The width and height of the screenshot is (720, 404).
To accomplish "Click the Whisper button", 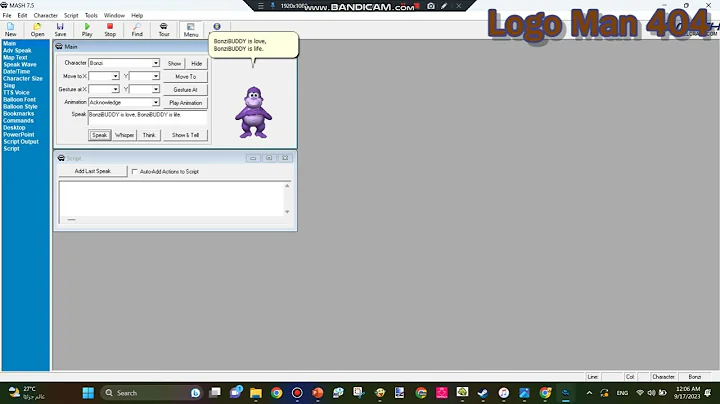I will click(x=124, y=135).
